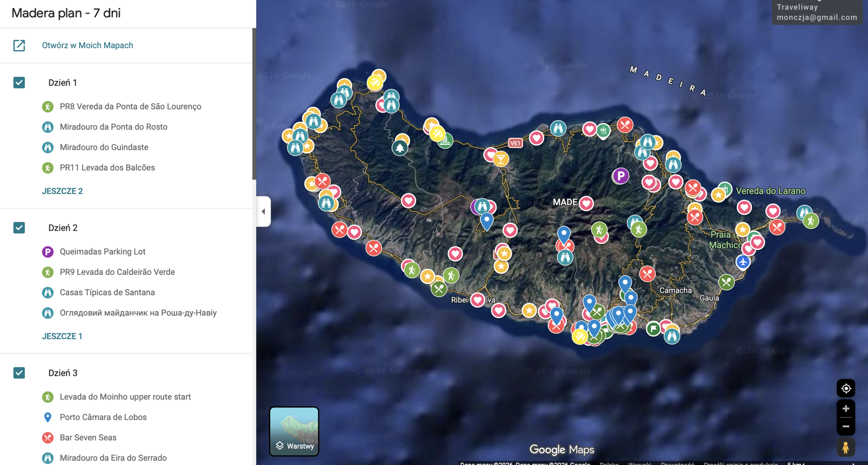Switch map layers using Warstwy thumbnail
Image resolution: width=868 pixels, height=465 pixels.
[x=294, y=431]
